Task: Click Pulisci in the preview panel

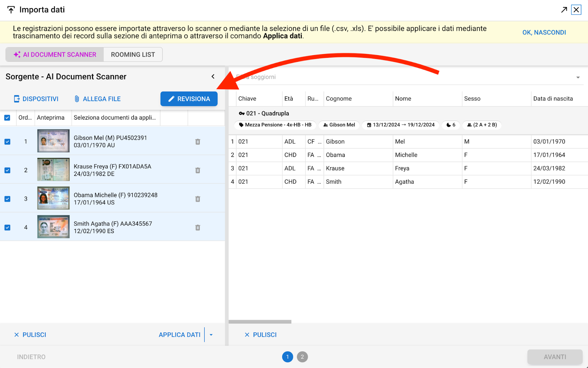Action: click(261, 335)
